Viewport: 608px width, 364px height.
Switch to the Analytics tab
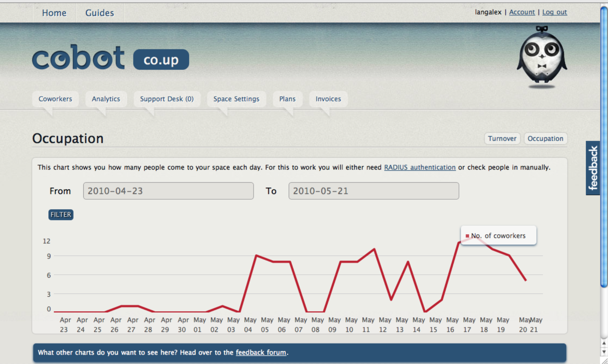click(x=106, y=99)
